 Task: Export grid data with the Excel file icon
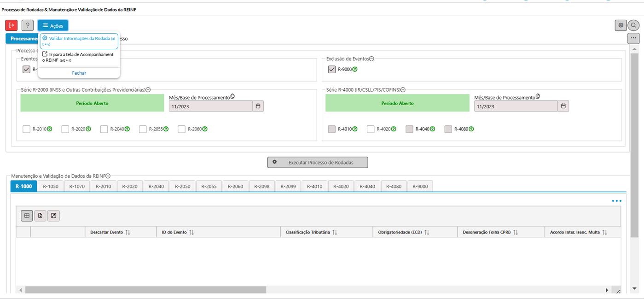click(x=40, y=216)
